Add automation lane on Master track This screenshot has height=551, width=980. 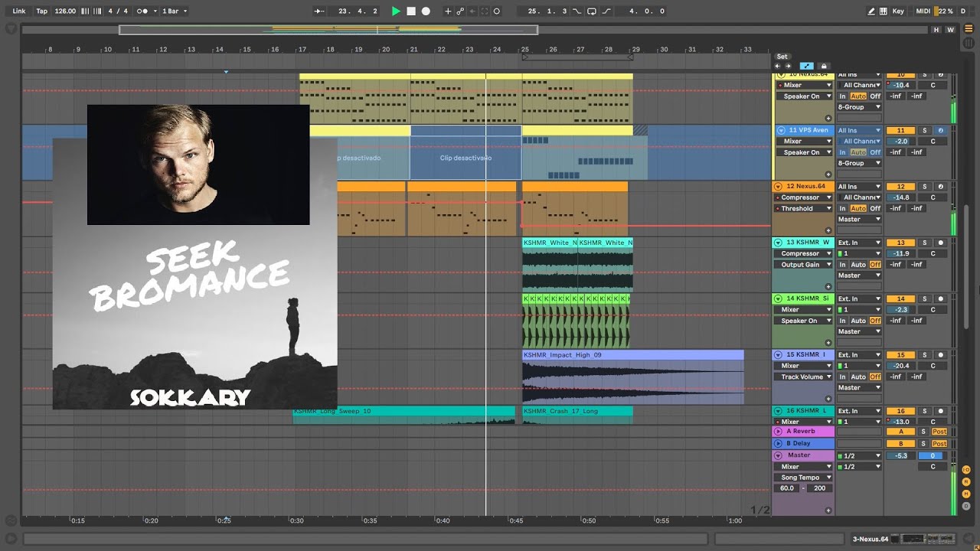[828, 510]
